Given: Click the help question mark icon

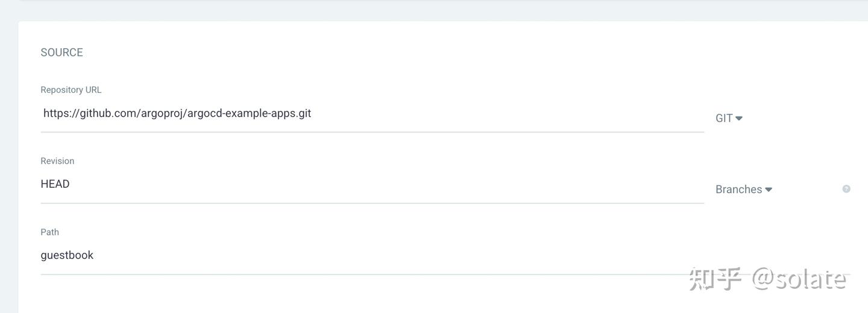Looking at the screenshot, I should 846,189.
